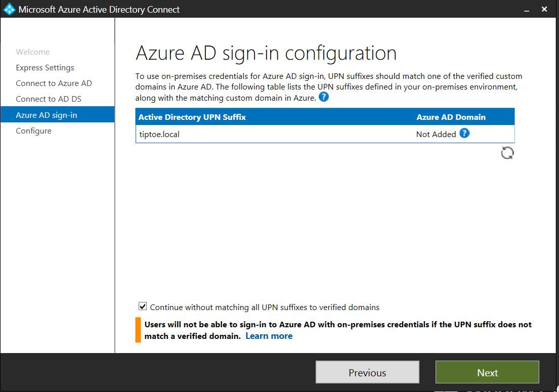Click the Active Directory UPN Suffix column header
This screenshot has height=392, width=559.
point(192,117)
